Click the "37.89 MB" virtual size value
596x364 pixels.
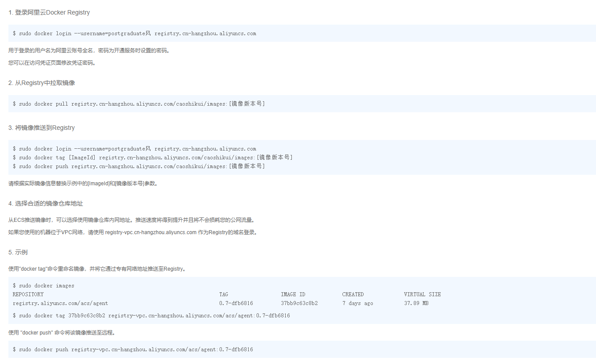point(416,303)
